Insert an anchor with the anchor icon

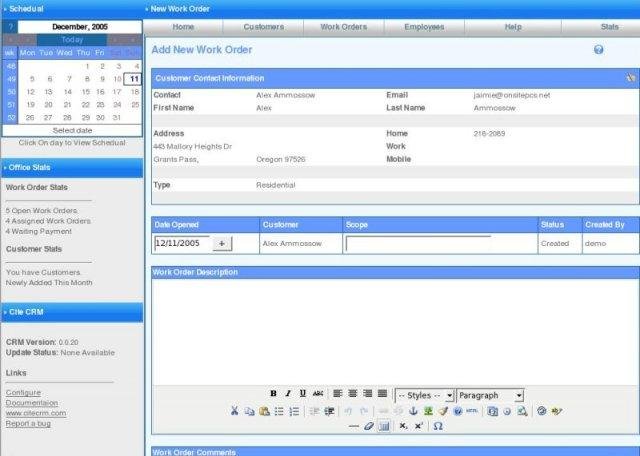413,411
